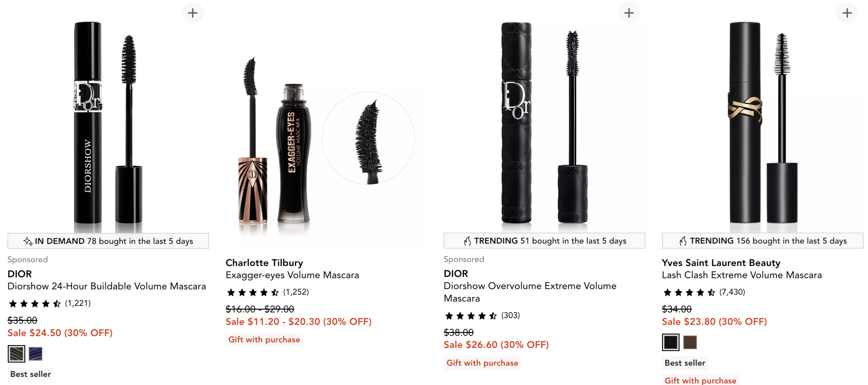Select the black-brown shade swatch for Diorshow 24-Hour

click(x=16, y=354)
